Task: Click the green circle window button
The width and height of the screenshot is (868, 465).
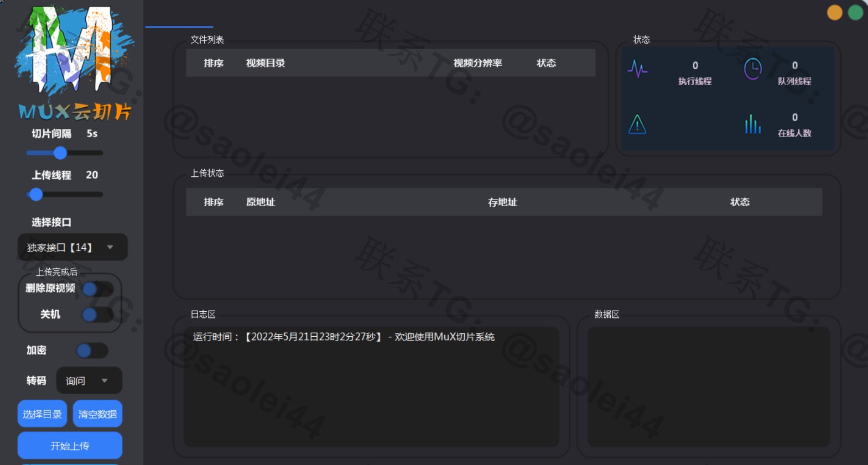Action: tap(855, 12)
